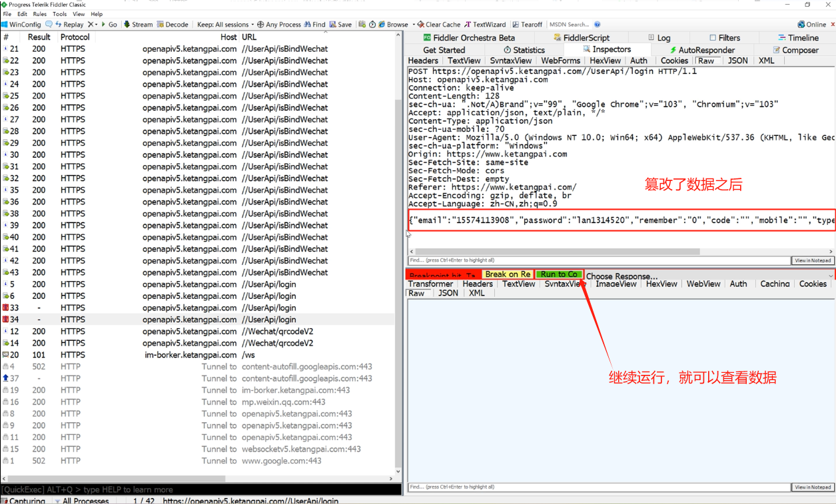Screen dimensions: 836x504
Task: Select session 12 Wechat/qrcodeV2 row
Action: pyautogui.click(x=199, y=332)
